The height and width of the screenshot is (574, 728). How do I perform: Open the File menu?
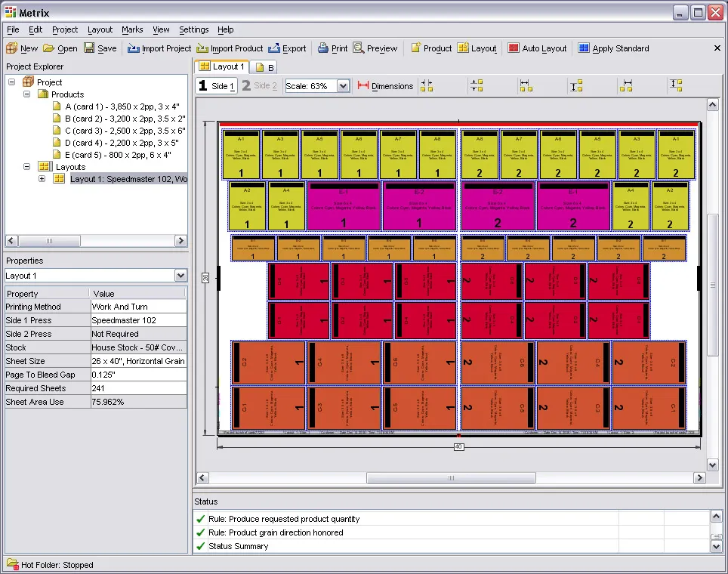pos(13,29)
